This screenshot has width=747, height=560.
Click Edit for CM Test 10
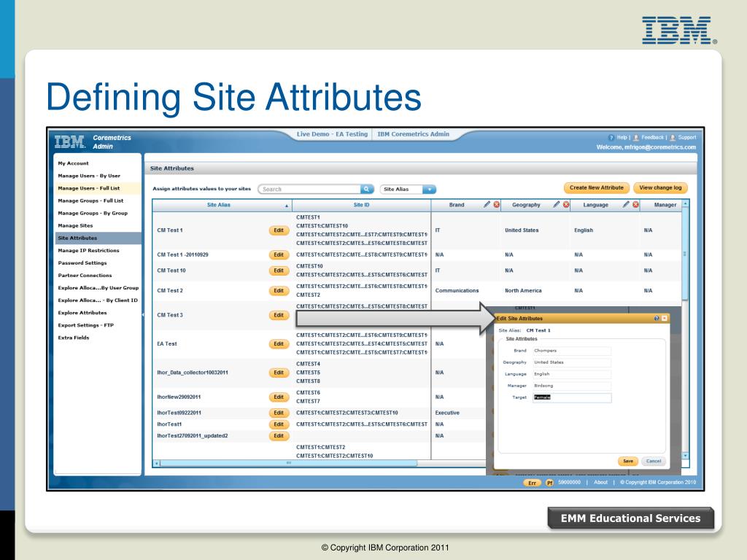click(279, 271)
